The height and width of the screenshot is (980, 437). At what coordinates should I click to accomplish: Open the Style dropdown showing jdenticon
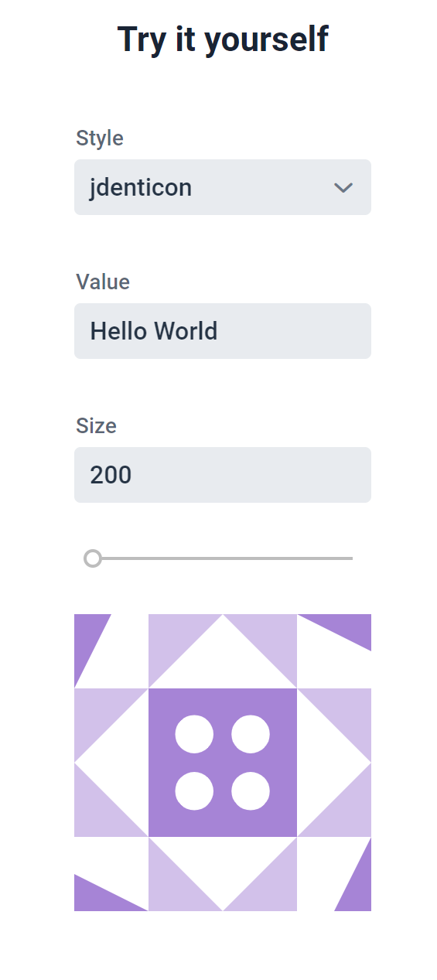223,187
